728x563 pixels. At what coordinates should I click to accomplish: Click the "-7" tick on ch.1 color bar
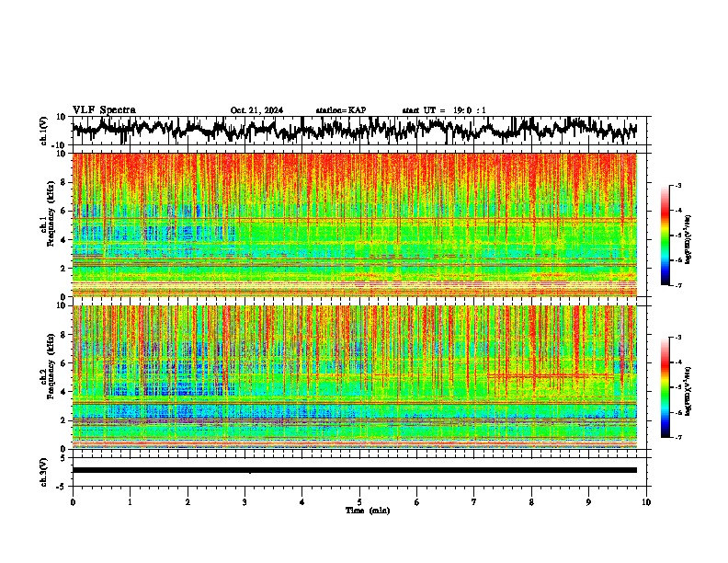678,285
